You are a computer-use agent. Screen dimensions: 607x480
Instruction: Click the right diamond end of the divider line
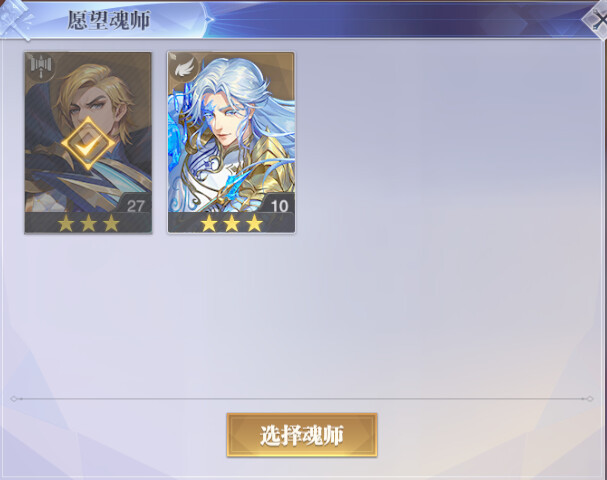[x=590, y=399]
